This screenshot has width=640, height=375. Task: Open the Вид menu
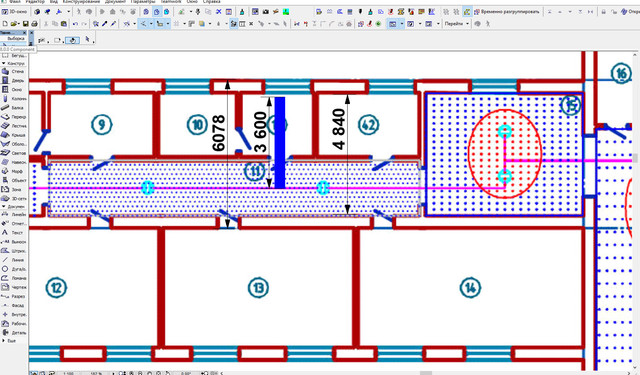53,2
